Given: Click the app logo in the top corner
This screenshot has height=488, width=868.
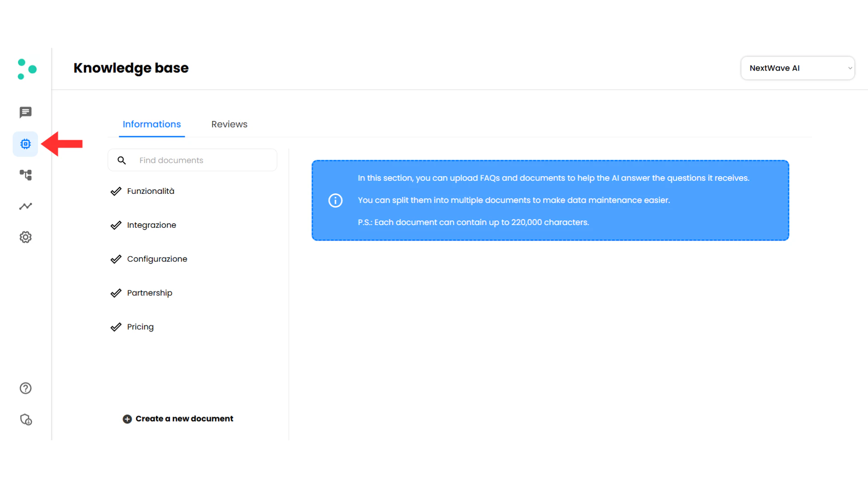Looking at the screenshot, I should 26,68.
